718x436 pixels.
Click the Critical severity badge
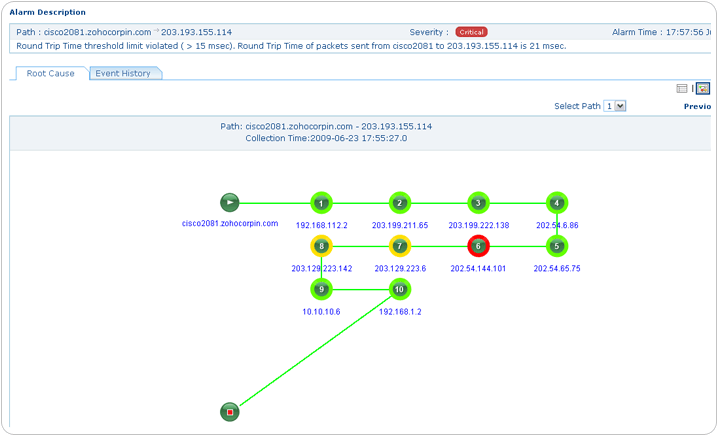point(471,32)
